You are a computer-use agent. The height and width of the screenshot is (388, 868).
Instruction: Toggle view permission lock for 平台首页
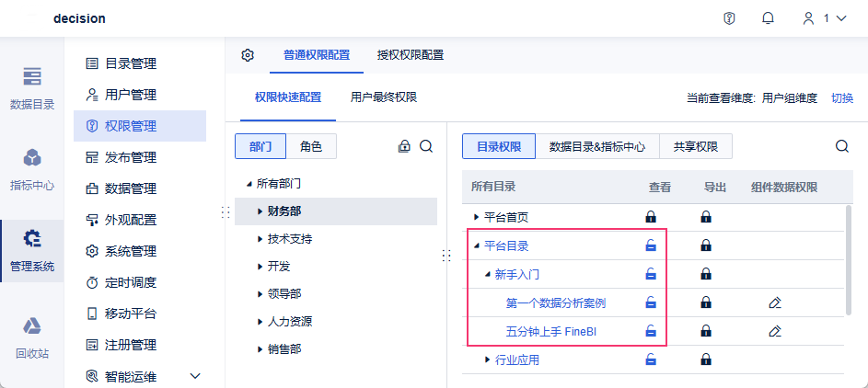[651, 217]
